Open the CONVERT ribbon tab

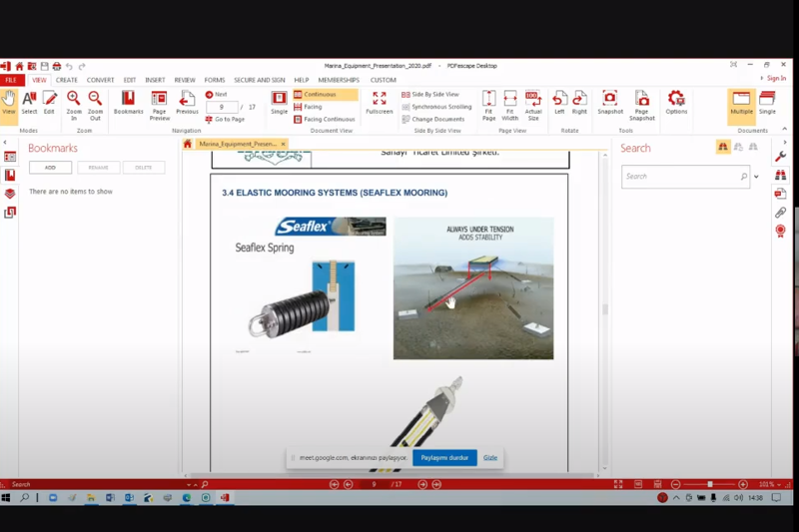(100, 80)
